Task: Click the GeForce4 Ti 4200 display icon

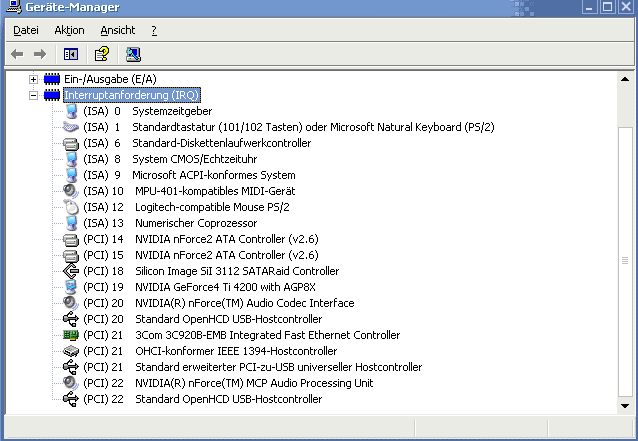Action: [71, 287]
